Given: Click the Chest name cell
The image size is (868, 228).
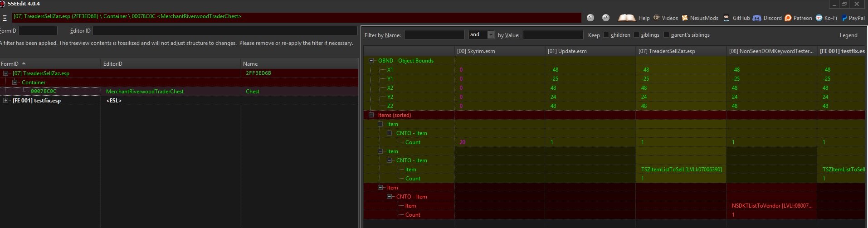Looking at the screenshot, I should 253,91.
